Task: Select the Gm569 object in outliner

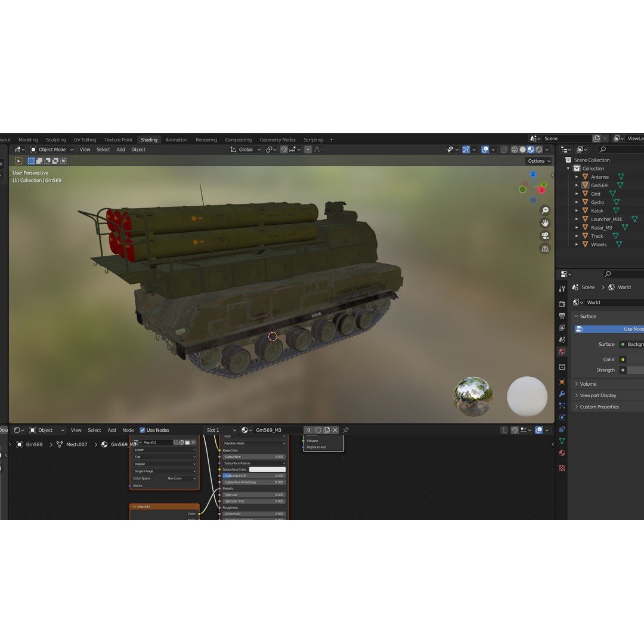Action: tap(599, 185)
